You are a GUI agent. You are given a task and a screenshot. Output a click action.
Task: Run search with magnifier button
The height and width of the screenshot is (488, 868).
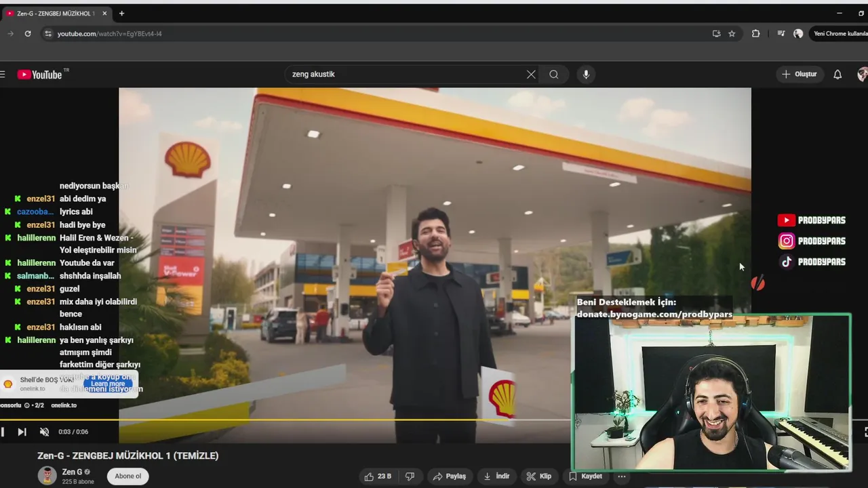(554, 75)
